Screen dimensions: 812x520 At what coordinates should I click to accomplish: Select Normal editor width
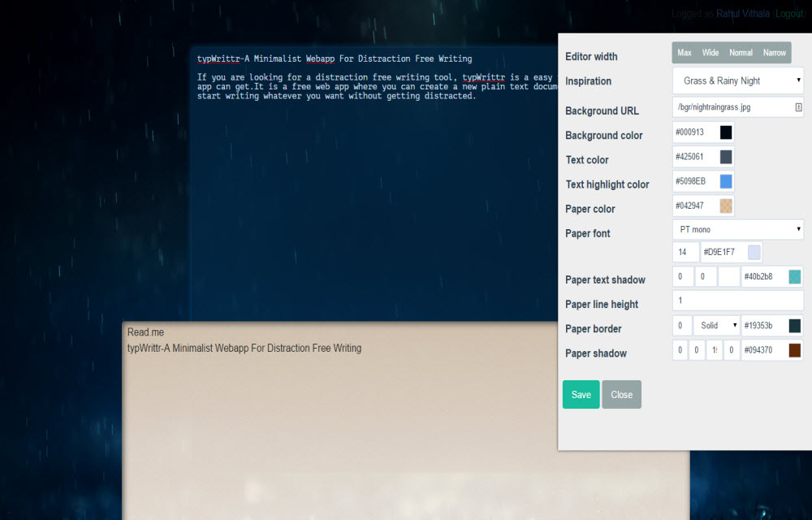point(741,53)
